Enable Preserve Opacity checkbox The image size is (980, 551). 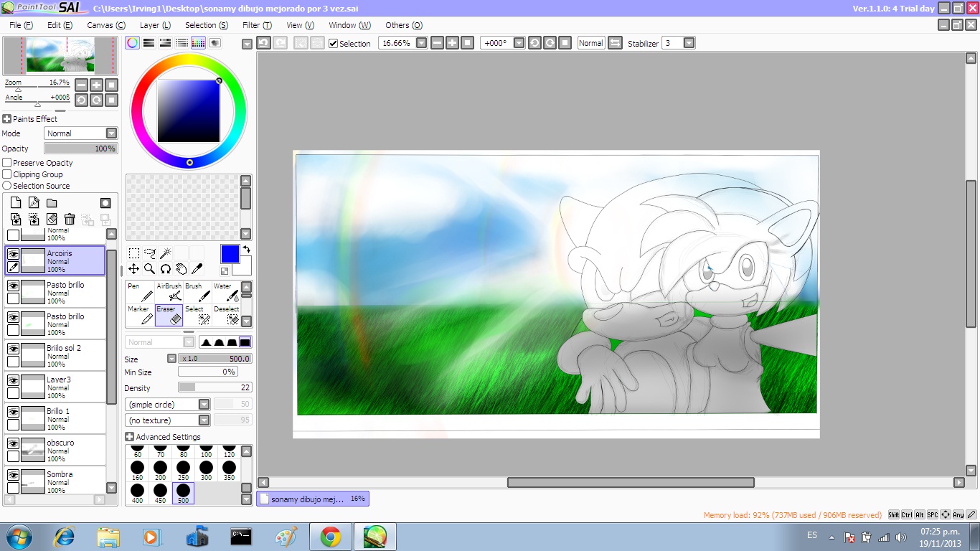click(x=7, y=163)
